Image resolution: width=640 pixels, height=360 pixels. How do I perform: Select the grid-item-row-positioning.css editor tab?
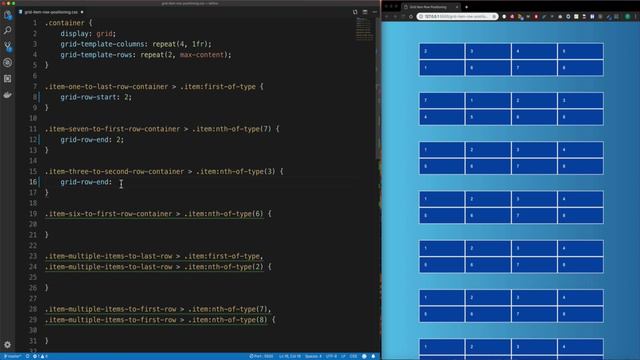coord(51,12)
